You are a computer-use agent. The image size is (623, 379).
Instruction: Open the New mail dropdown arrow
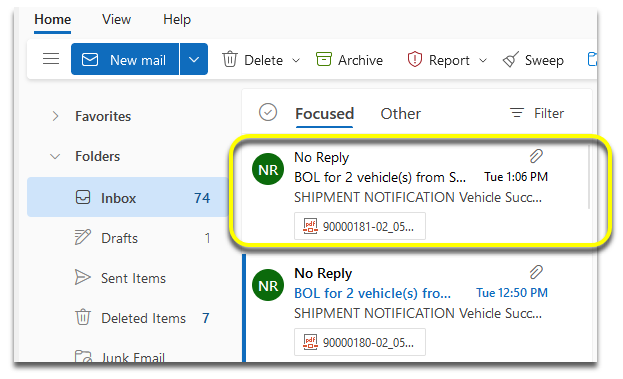(194, 59)
